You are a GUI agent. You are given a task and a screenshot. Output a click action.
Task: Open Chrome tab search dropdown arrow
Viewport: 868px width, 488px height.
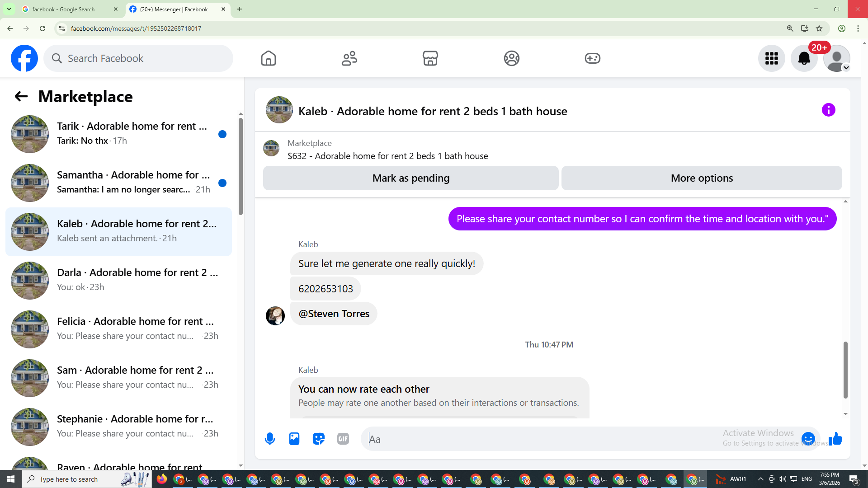click(9, 9)
